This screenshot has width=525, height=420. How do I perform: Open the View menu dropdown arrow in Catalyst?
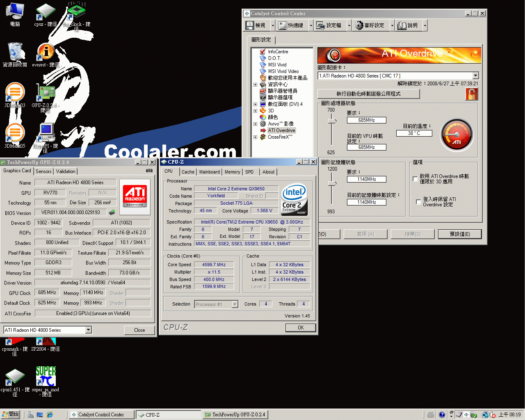click(x=273, y=25)
